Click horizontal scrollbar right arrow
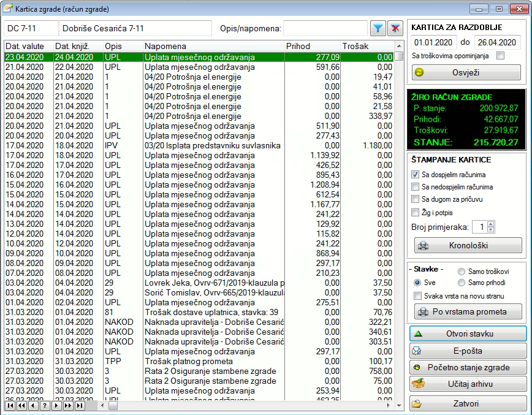532x415 pixels. tap(388, 405)
